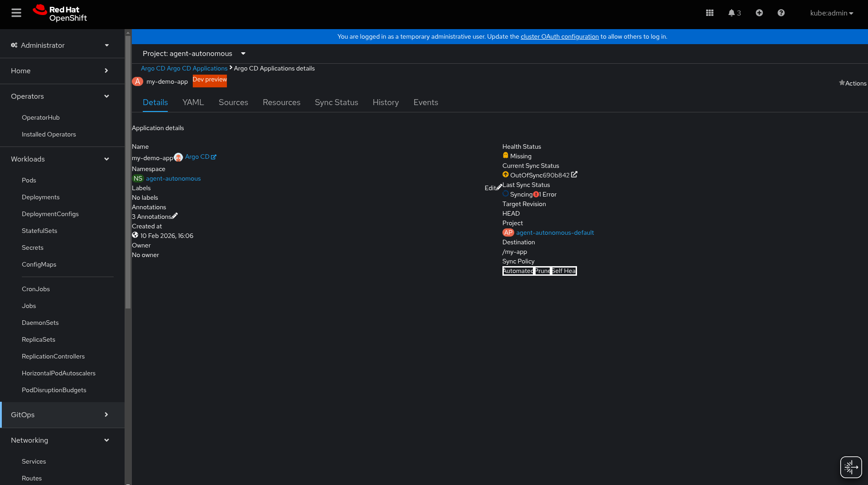Image resolution: width=868 pixels, height=485 pixels.
Task: Click the Actions button
Action: coord(853,83)
